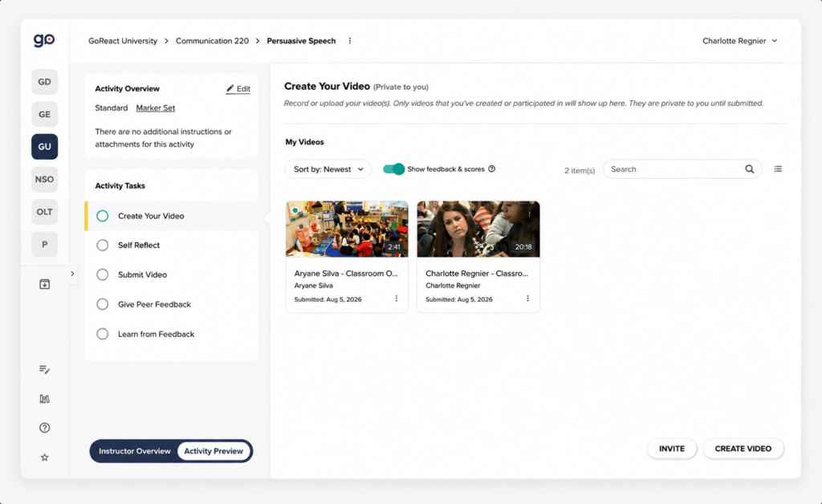Open Persuasive Speech three-dot options menu
Image resolution: width=822 pixels, height=504 pixels.
tap(350, 41)
